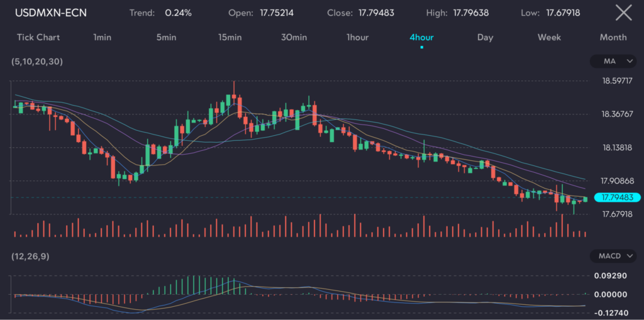644x320 pixels.
Task: Click the 17.67918 price axis label
Action: tap(618, 214)
